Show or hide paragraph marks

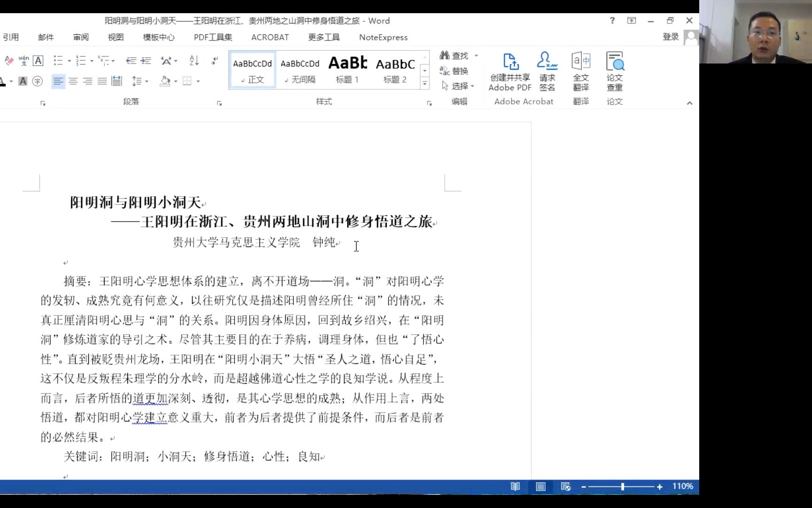tap(215, 60)
